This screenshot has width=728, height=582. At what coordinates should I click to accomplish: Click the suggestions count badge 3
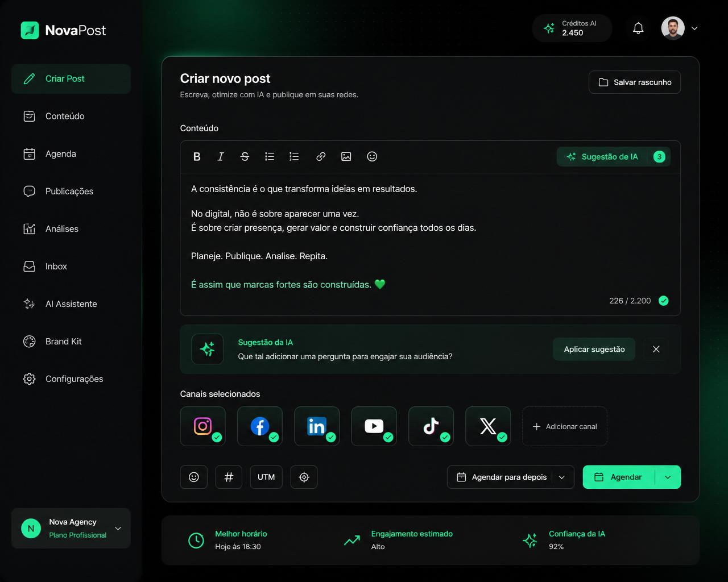[x=659, y=157]
